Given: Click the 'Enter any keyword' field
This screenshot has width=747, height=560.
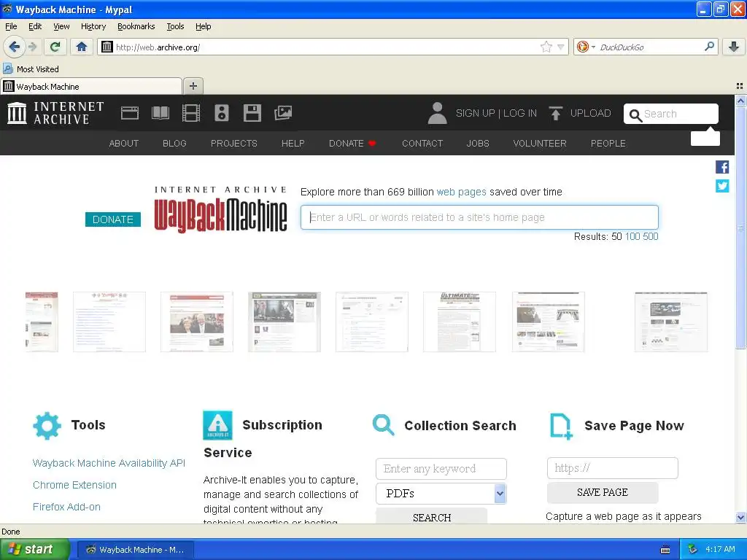Looking at the screenshot, I should [441, 469].
